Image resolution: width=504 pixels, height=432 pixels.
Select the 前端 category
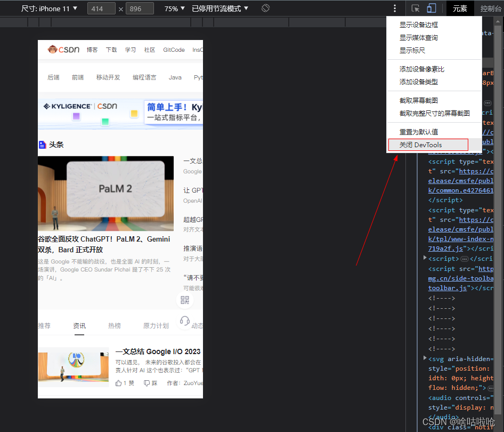78,77
